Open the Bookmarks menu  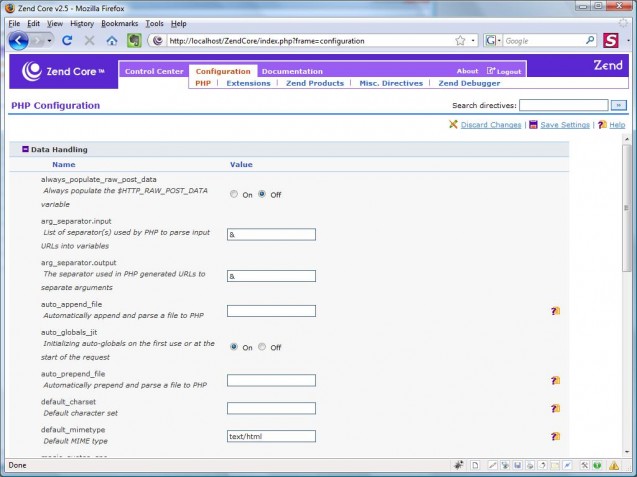(x=119, y=24)
